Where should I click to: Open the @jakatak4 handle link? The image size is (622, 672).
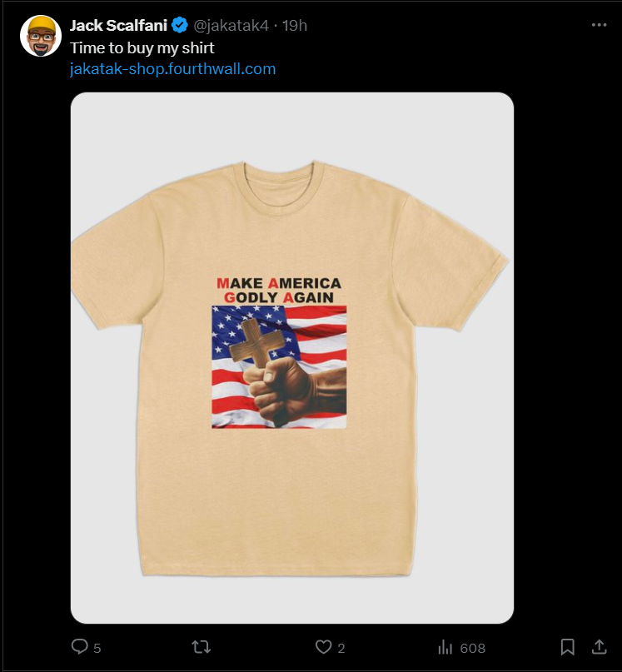[x=231, y=26]
